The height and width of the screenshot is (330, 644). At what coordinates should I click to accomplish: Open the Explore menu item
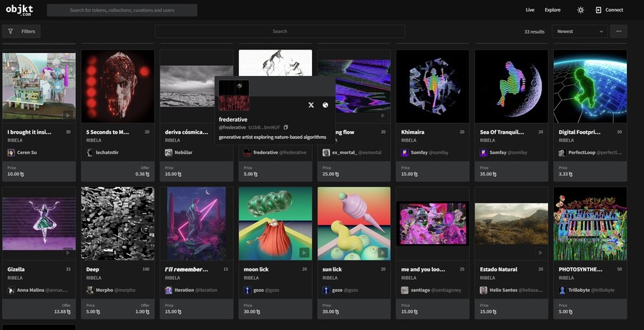pos(552,10)
